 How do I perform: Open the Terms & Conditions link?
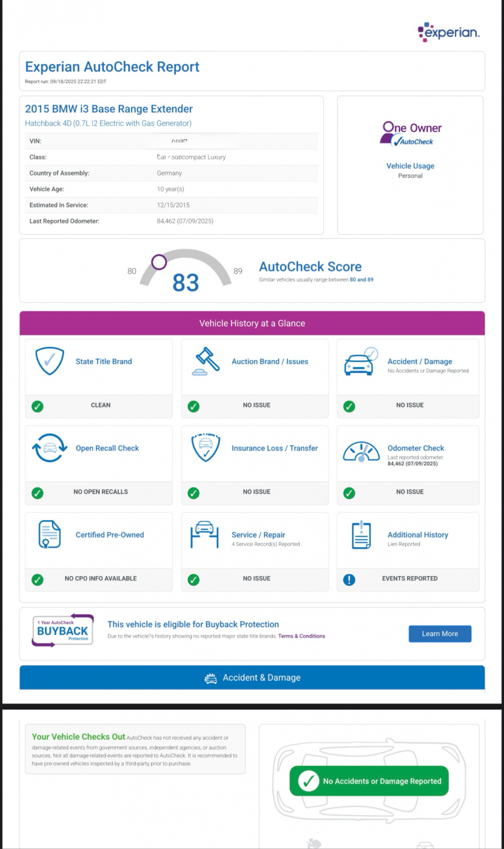coord(301,636)
